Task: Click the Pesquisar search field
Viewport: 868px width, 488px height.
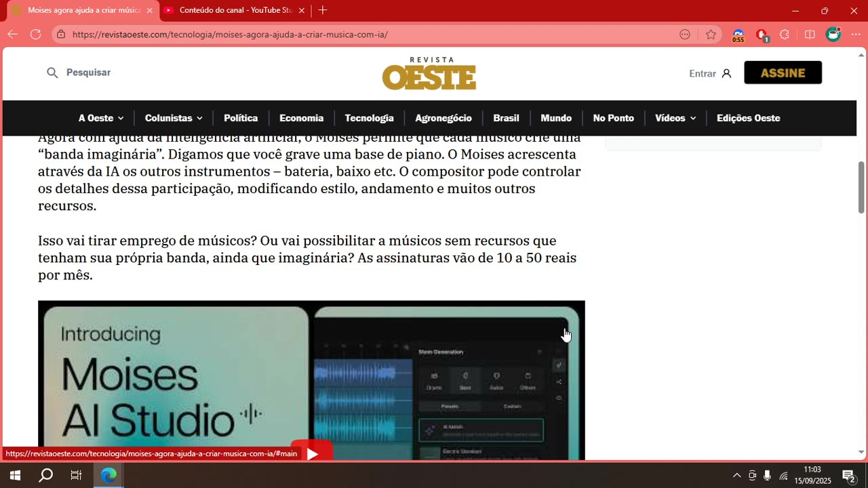Action: 88,73
